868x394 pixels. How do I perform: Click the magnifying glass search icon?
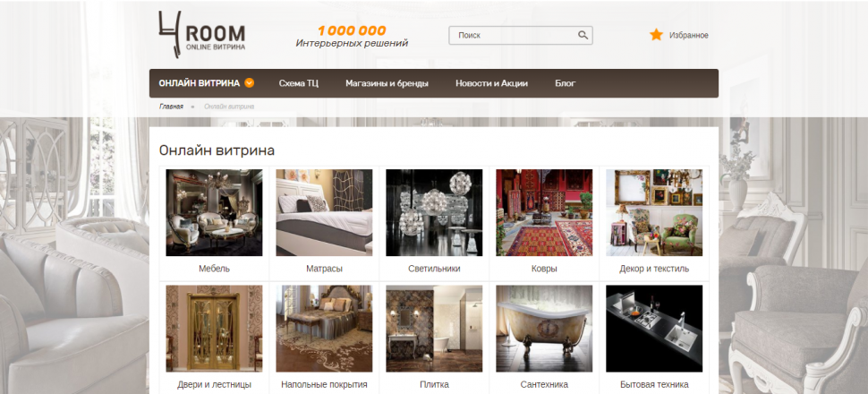pos(583,35)
